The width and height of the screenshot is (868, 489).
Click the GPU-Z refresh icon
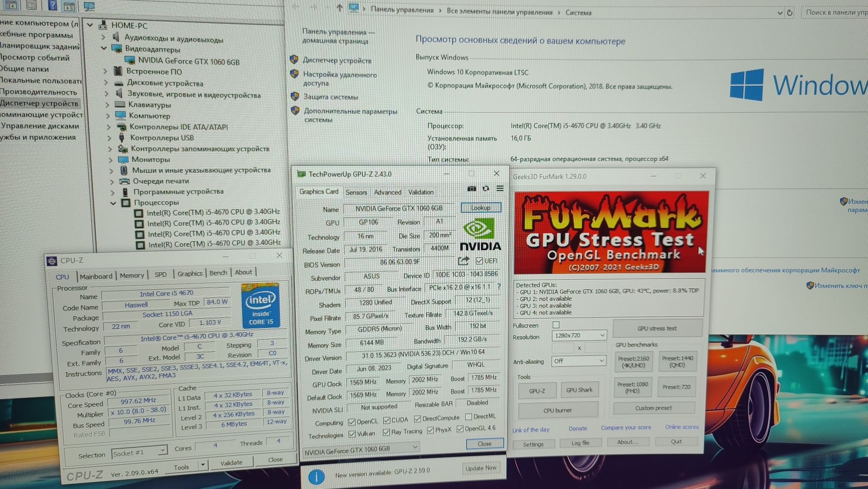(486, 188)
